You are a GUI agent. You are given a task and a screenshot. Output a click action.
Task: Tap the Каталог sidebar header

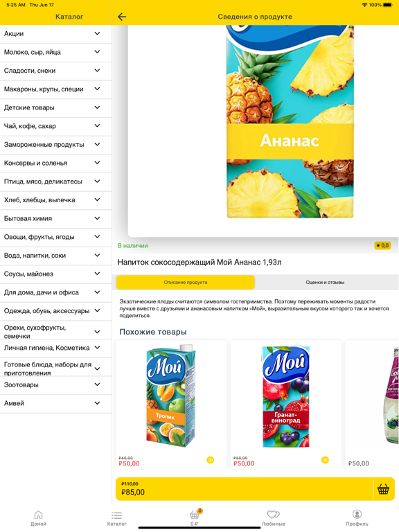coord(69,17)
